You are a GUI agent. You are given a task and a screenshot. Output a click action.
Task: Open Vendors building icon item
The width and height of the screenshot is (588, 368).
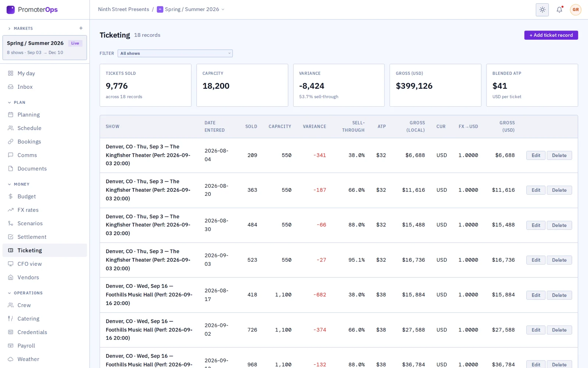(11, 277)
